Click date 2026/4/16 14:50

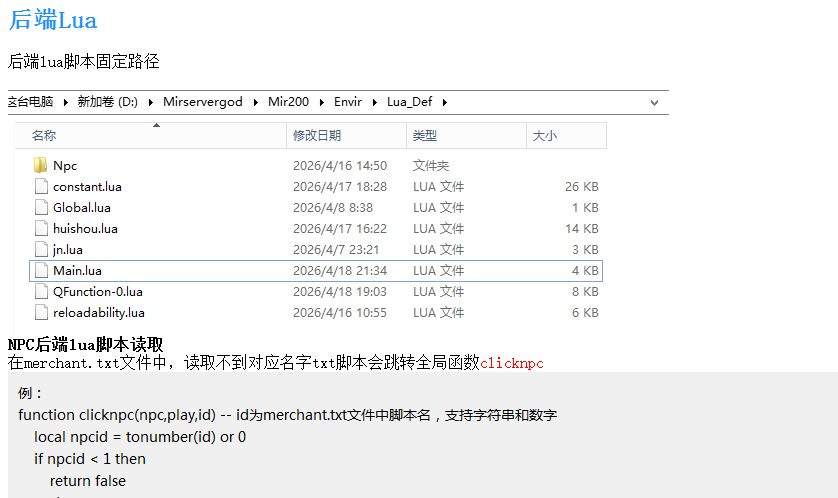point(340,166)
